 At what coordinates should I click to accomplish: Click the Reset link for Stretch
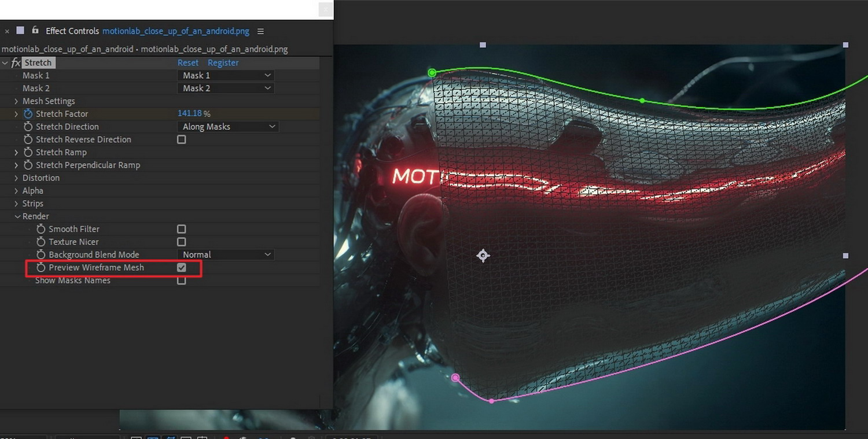188,62
